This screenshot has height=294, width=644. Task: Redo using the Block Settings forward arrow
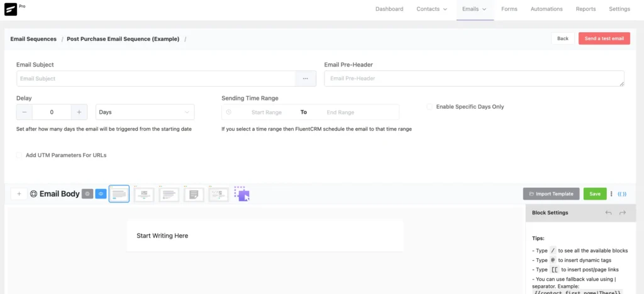[x=622, y=213]
